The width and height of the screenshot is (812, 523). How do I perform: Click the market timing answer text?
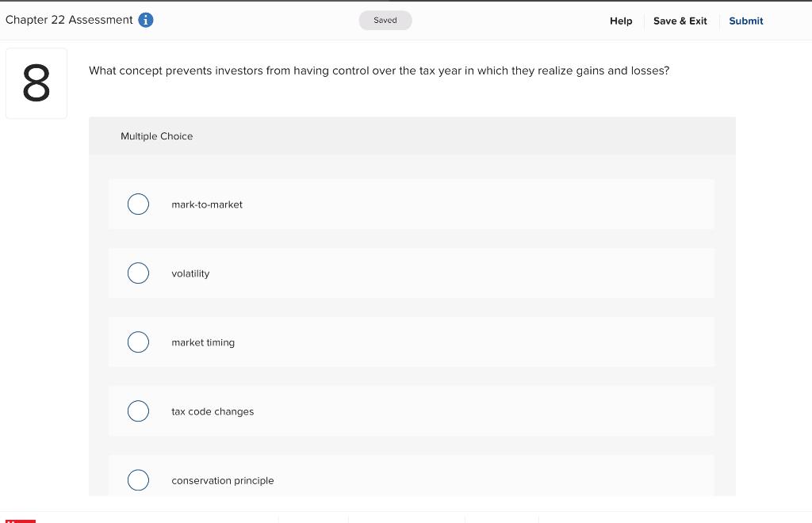click(203, 342)
